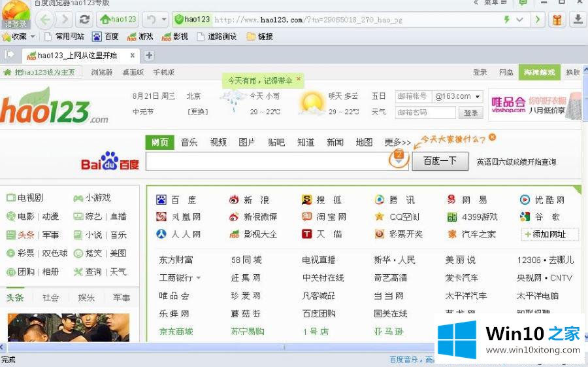Viewport: 588px width, 367px height.
Task: Open the 小游戏 category
Action: (92, 198)
